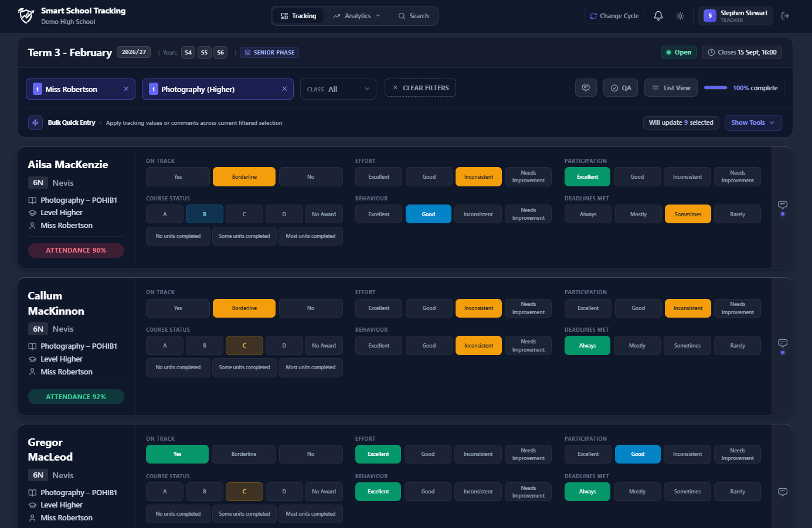The height and width of the screenshot is (528, 812).
Task: Set Callum MacKinnon On Track to No
Action: [311, 308]
